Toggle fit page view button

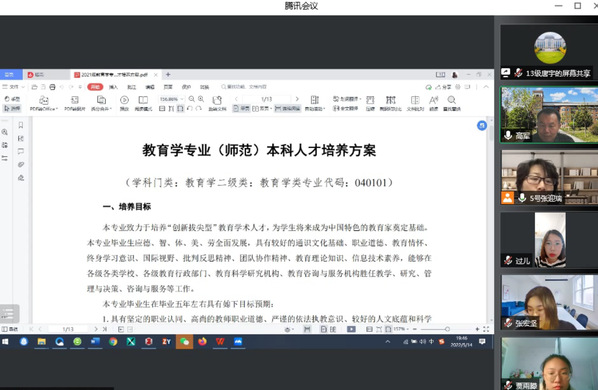click(180, 109)
